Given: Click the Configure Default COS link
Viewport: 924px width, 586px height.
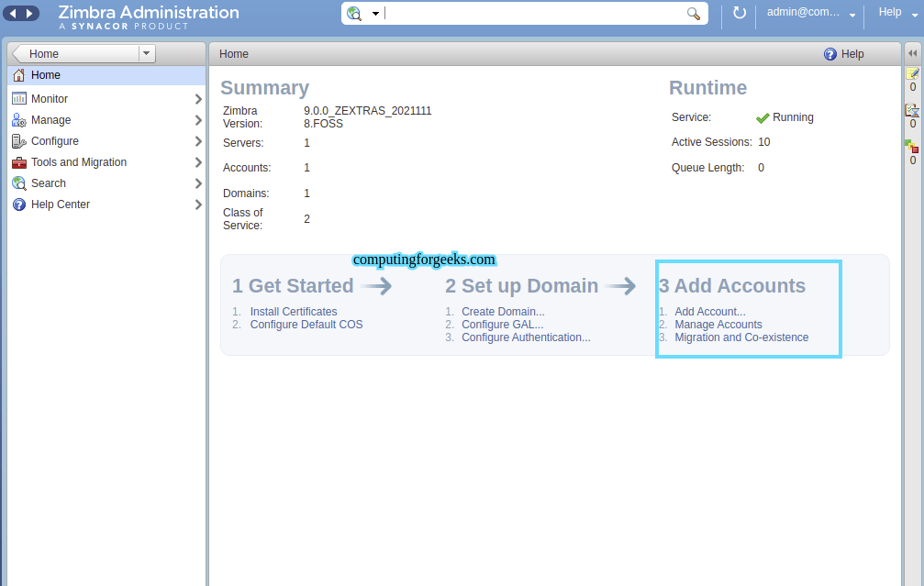Looking at the screenshot, I should coord(306,325).
